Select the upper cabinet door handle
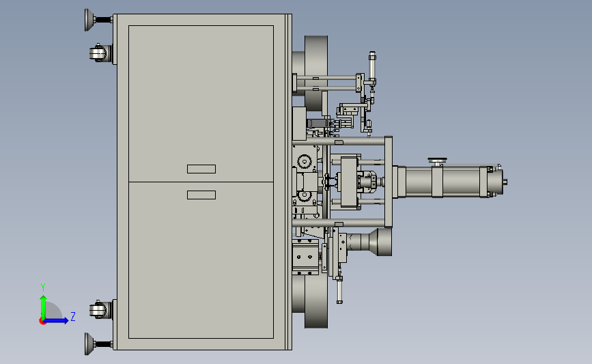 201,169
